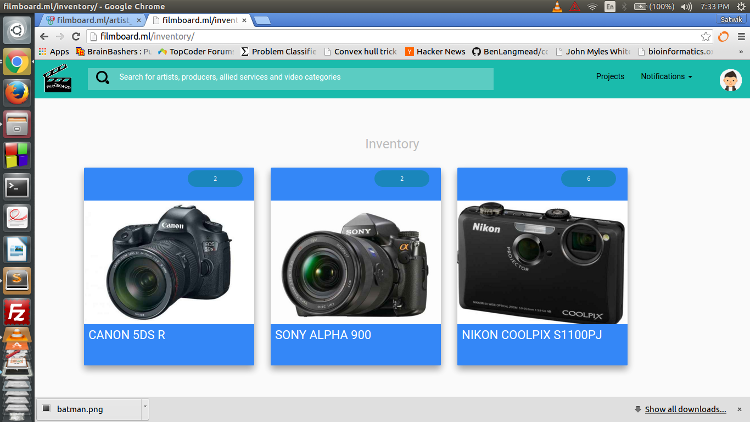Focus the artists and producers search field
This screenshot has width=750, height=422.
coord(291,79)
